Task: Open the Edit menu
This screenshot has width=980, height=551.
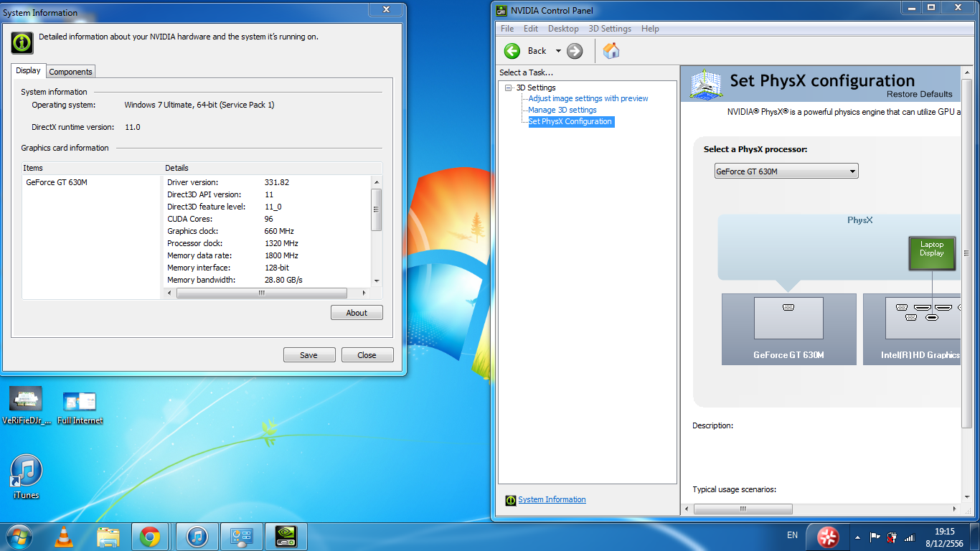Action: pyautogui.click(x=531, y=29)
